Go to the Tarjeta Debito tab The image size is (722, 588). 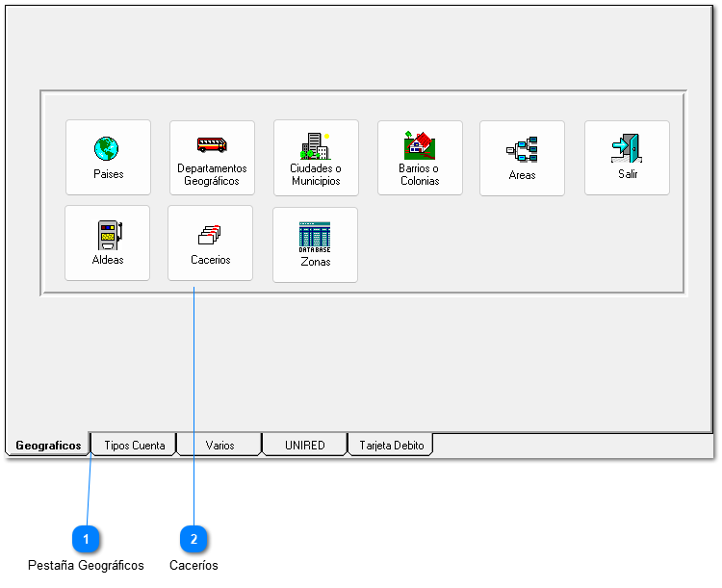tap(391, 446)
